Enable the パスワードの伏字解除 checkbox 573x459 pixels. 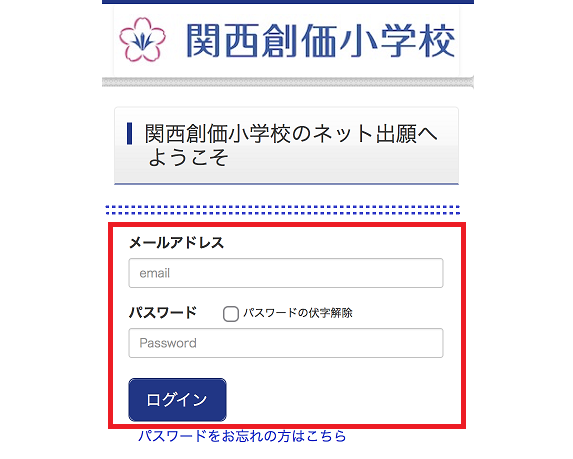tap(231, 314)
